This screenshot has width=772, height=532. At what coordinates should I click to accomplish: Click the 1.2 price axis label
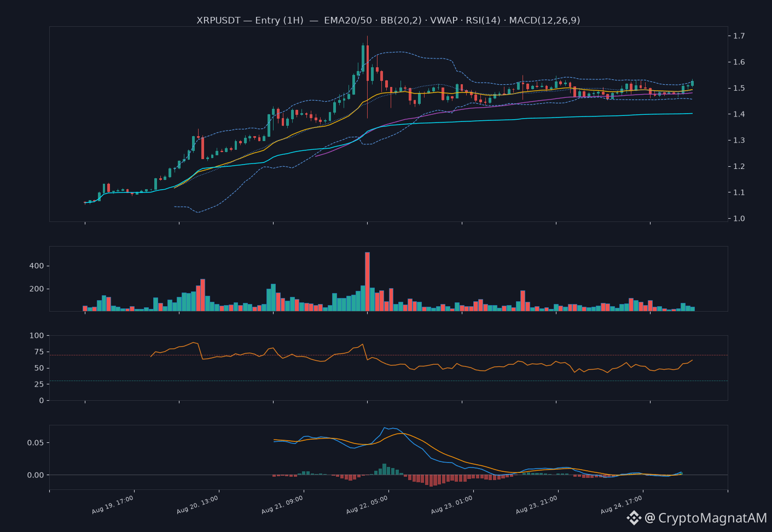(739, 166)
